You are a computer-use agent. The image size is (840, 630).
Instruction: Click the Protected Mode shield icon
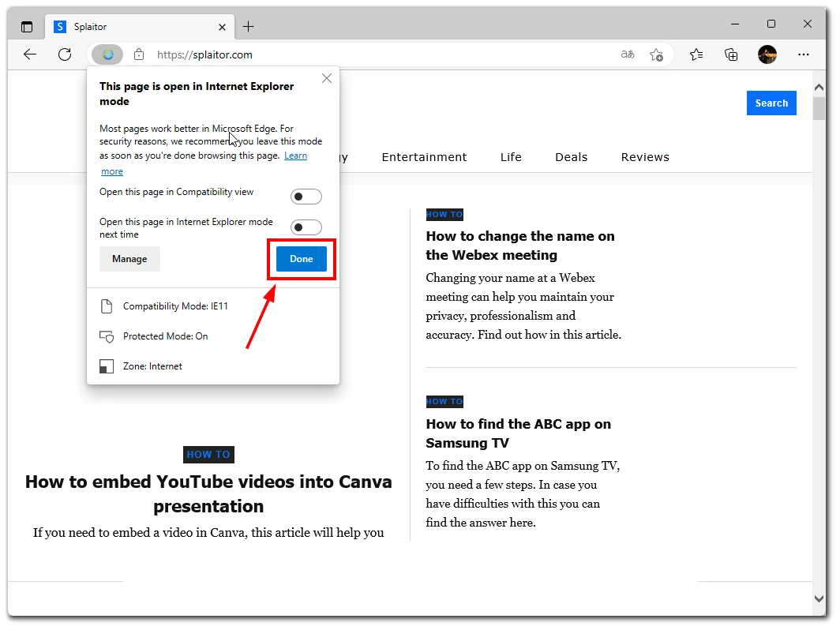(107, 336)
